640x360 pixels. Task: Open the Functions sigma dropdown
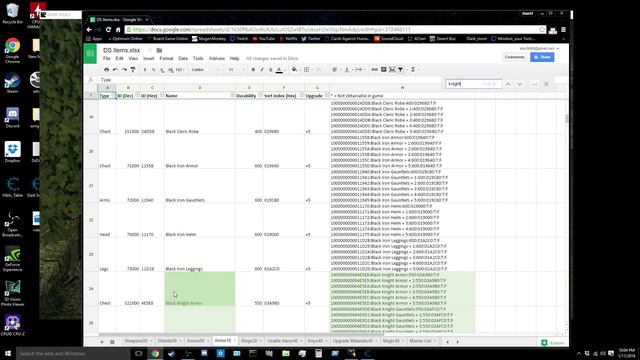click(414, 70)
